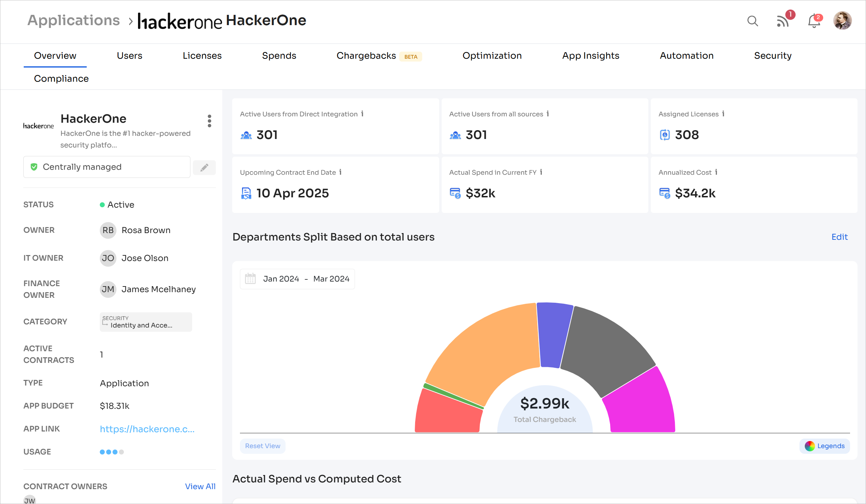Open the Spends tab
The image size is (866, 504).
pos(279,56)
